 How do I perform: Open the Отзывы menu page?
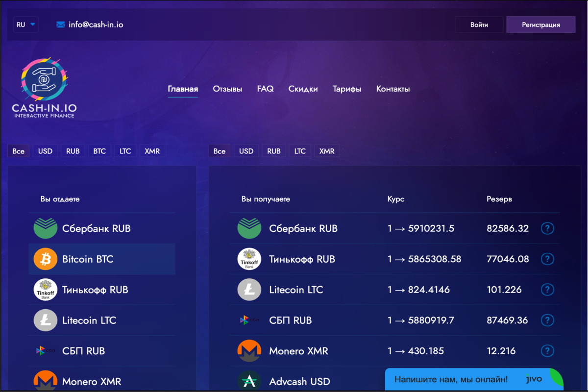(x=227, y=89)
